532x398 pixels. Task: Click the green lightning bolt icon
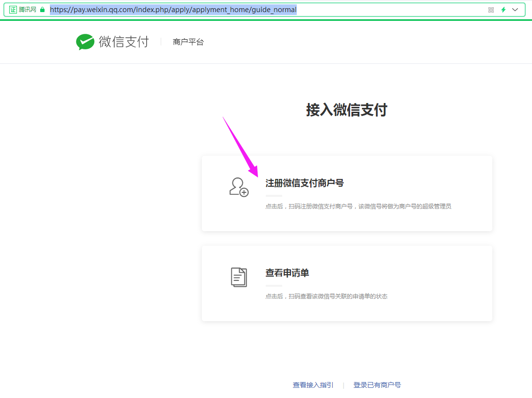503,10
